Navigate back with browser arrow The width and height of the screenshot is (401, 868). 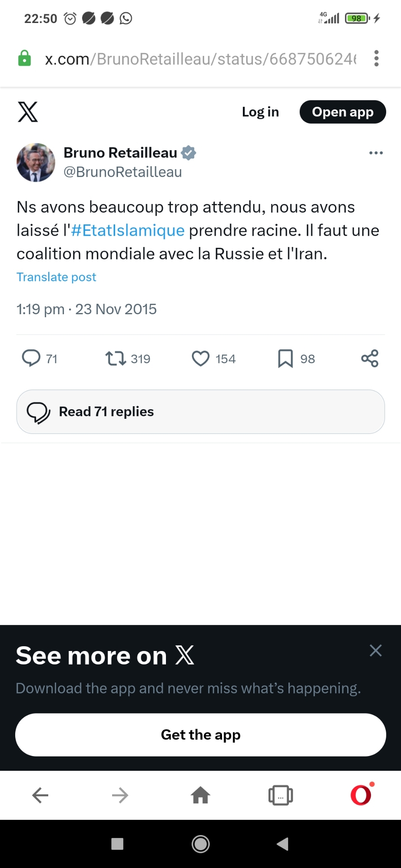[x=40, y=795]
